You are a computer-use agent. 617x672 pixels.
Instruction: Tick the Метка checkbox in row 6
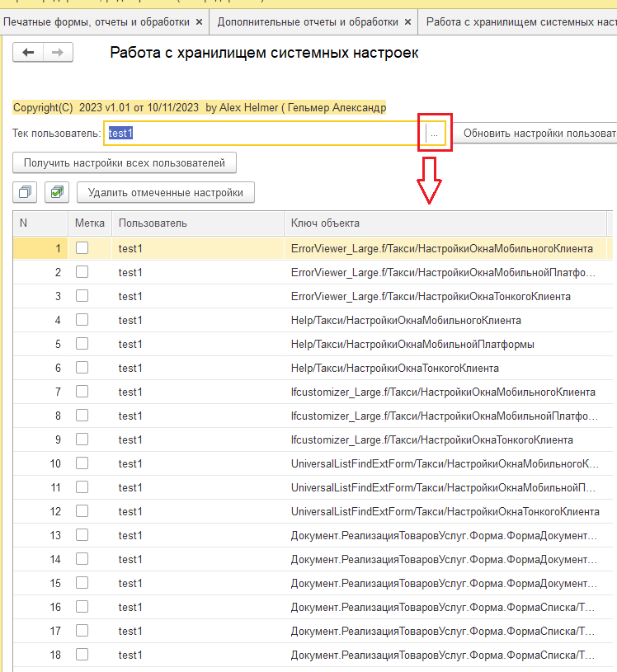(x=82, y=367)
